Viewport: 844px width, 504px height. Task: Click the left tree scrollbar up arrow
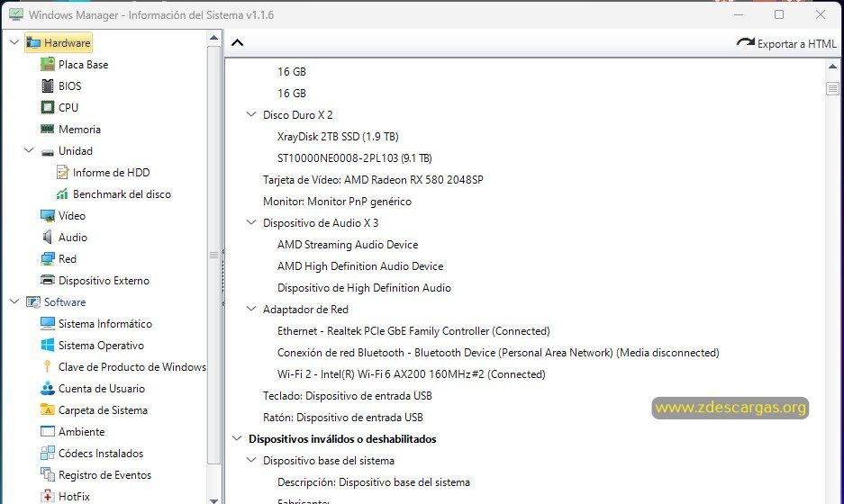click(213, 38)
